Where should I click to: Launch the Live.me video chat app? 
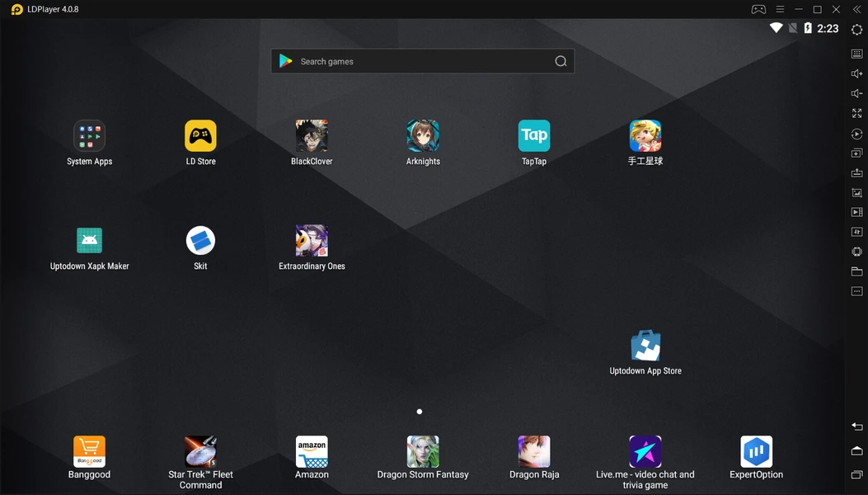(x=645, y=451)
